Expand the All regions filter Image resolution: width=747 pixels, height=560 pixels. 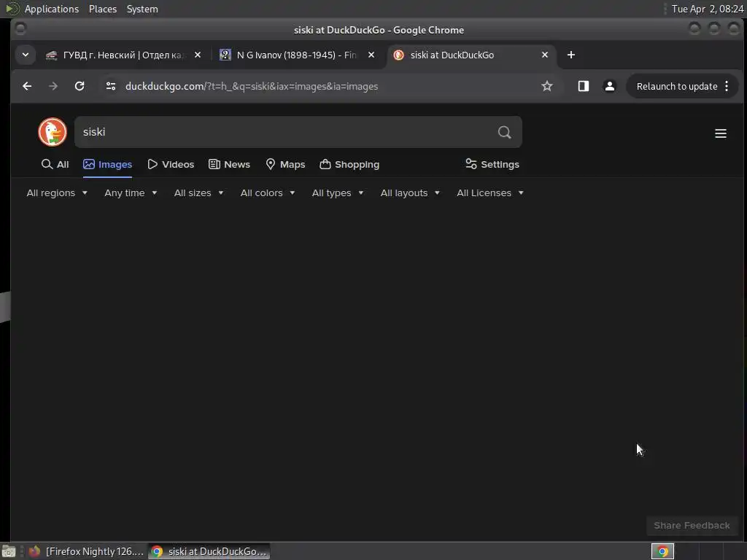click(x=57, y=192)
